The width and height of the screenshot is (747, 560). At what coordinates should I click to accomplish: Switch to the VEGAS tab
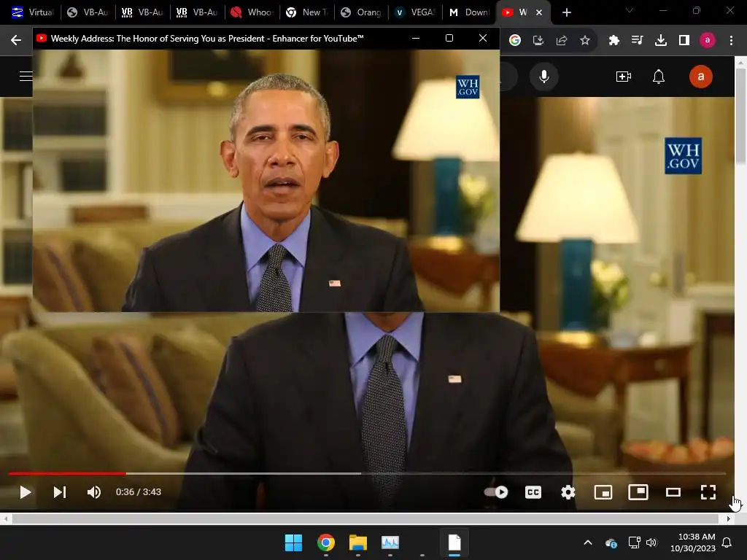tap(415, 12)
